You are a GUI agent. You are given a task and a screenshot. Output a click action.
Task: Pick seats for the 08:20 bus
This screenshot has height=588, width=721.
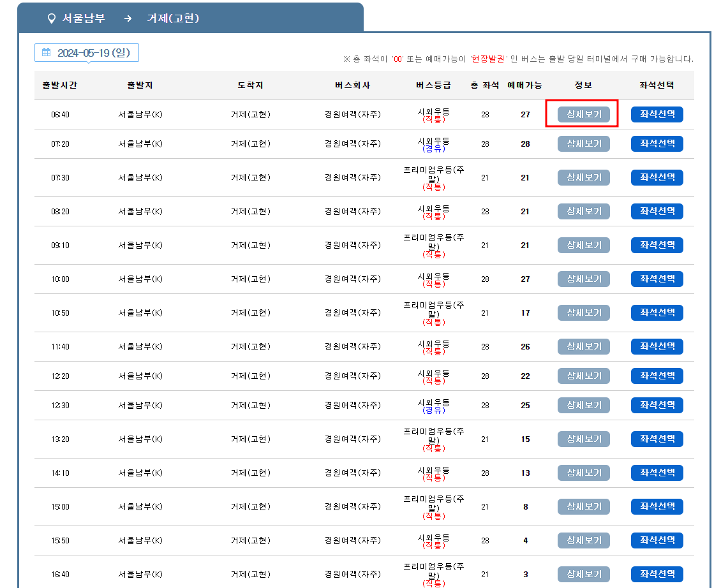(x=657, y=211)
